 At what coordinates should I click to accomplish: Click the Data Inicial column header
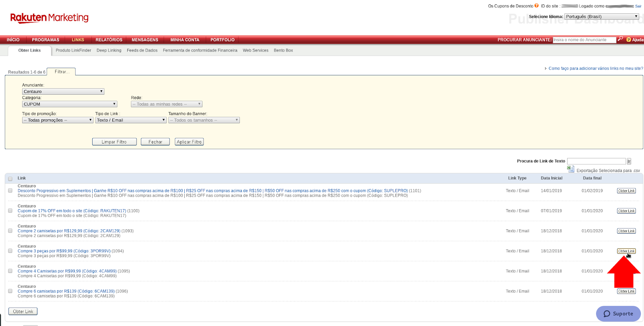[x=551, y=178]
